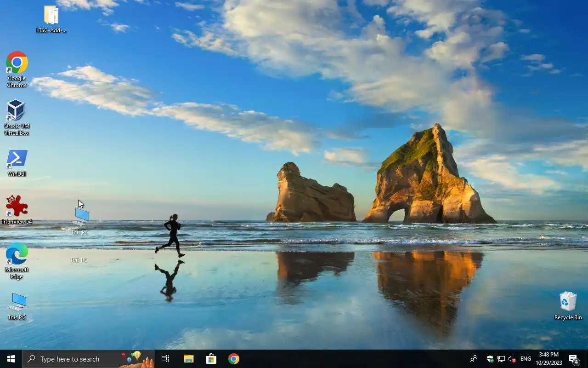The width and height of the screenshot is (588, 368).
Task: Select the Recycle Bin icon
Action: tap(568, 306)
